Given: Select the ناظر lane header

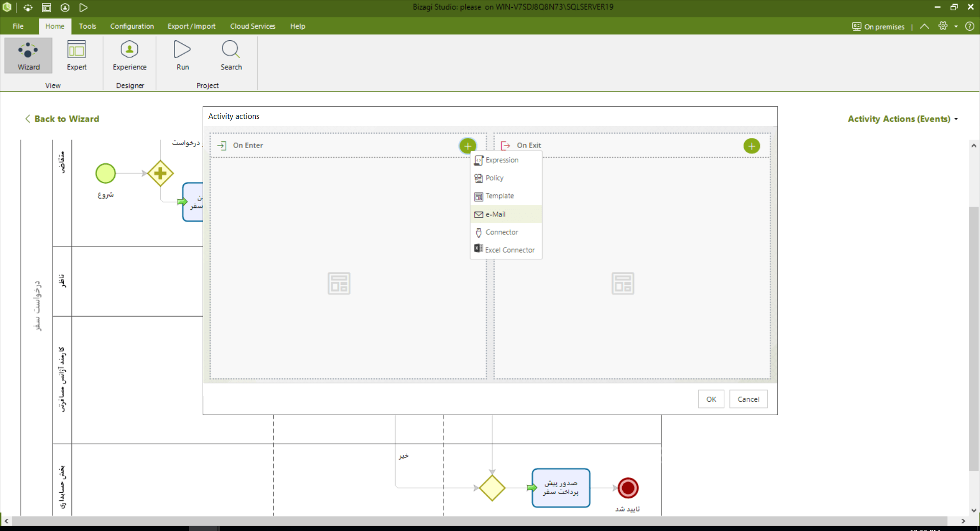Looking at the screenshot, I should tap(62, 281).
